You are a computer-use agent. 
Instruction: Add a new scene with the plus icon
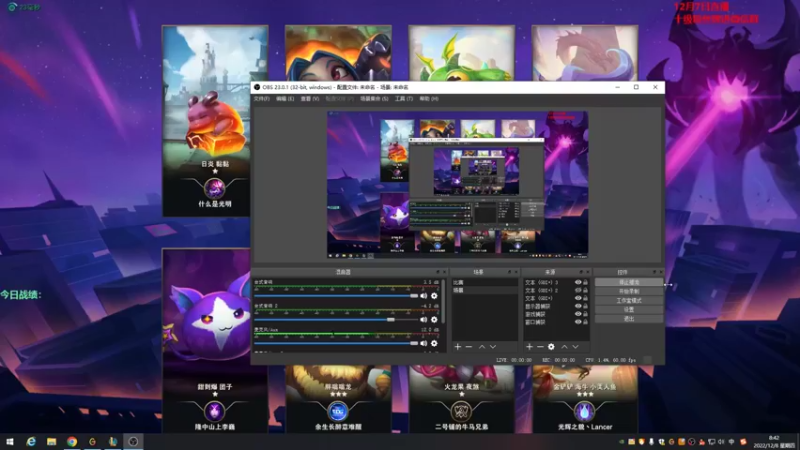(x=458, y=347)
